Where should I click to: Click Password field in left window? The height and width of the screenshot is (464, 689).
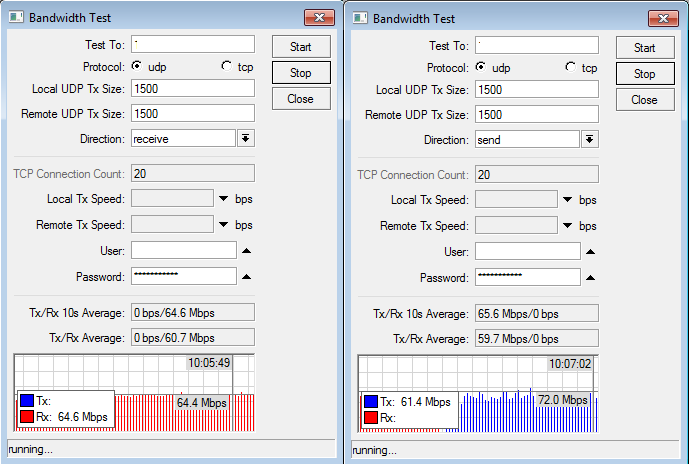click(x=184, y=276)
